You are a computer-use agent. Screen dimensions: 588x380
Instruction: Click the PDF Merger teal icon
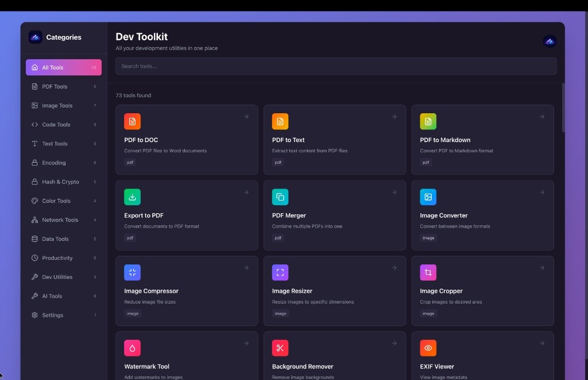coord(280,197)
